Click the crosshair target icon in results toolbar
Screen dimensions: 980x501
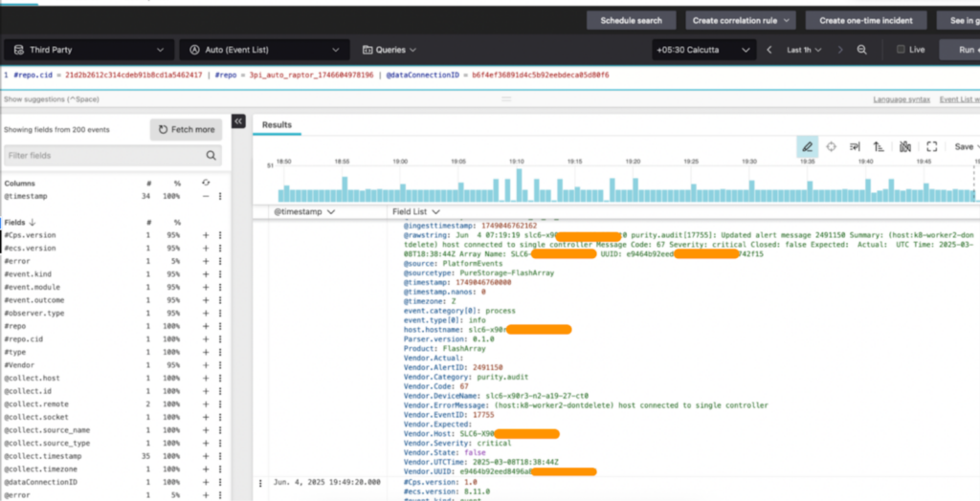click(x=831, y=147)
